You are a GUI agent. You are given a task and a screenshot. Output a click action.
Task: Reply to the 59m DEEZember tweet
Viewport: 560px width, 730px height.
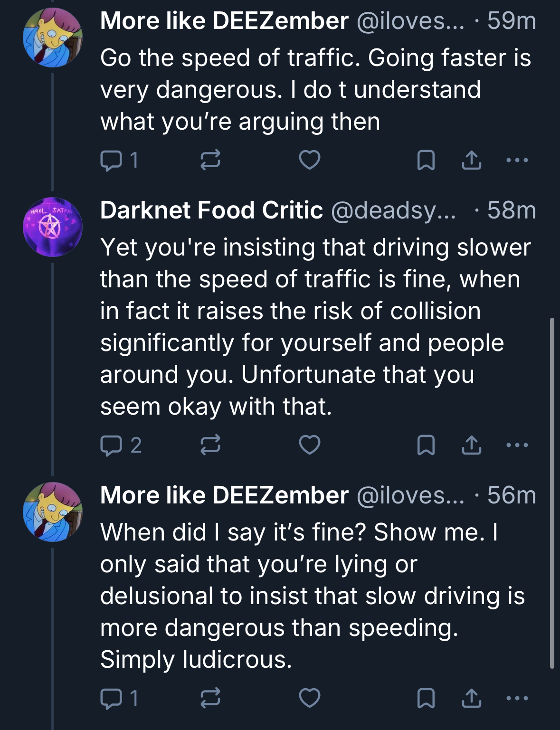(111, 160)
